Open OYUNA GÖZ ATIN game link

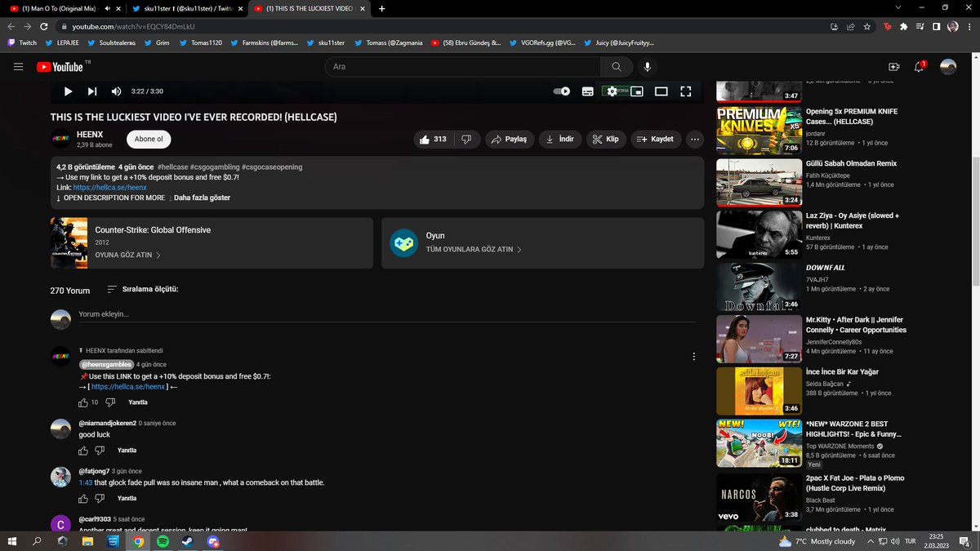(127, 256)
